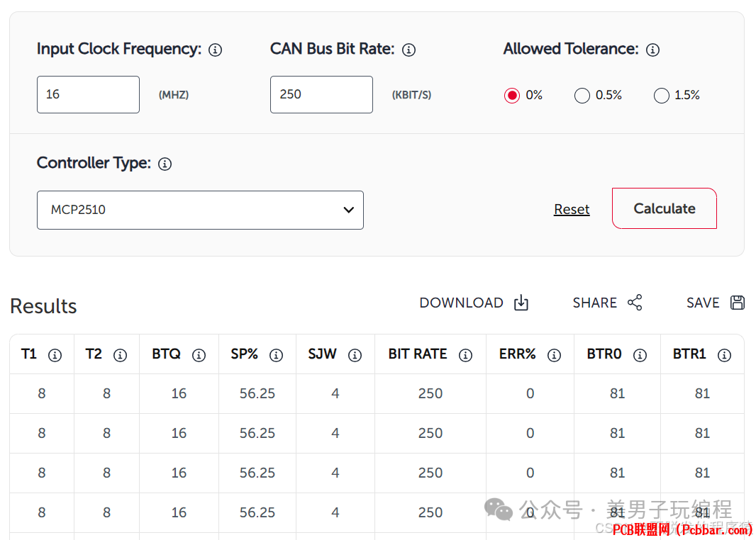Click the info icon next to BTR0
The width and height of the screenshot is (756, 540).
tap(640, 355)
